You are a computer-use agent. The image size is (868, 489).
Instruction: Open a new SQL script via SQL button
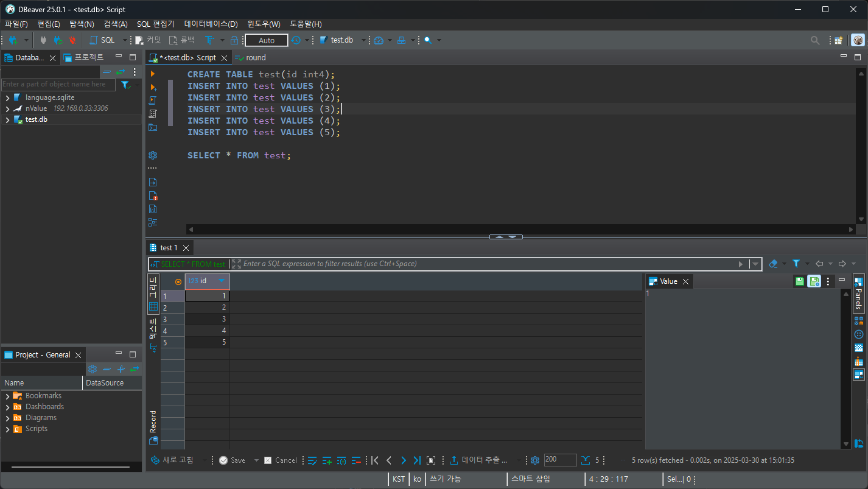(x=102, y=40)
